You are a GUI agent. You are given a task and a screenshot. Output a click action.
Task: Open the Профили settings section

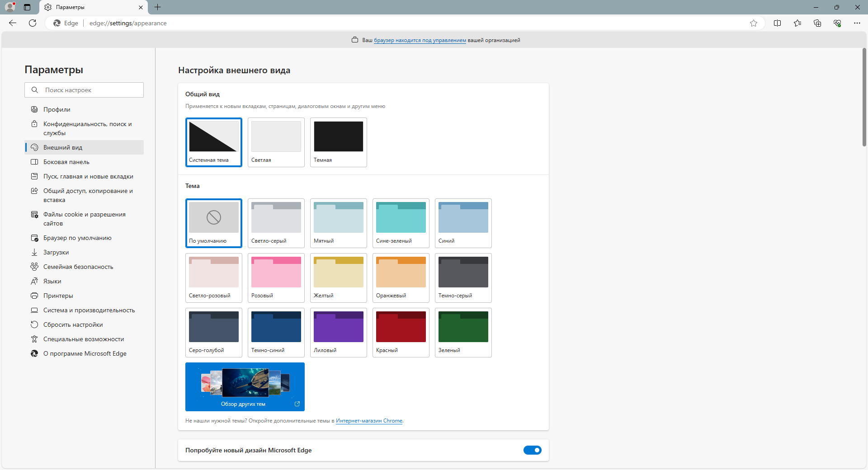[x=84, y=109]
